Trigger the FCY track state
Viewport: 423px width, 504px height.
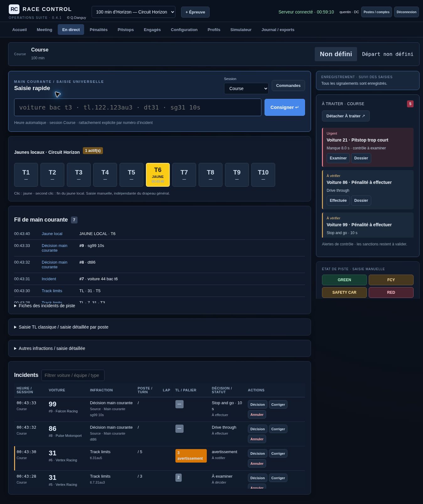tap(391, 280)
